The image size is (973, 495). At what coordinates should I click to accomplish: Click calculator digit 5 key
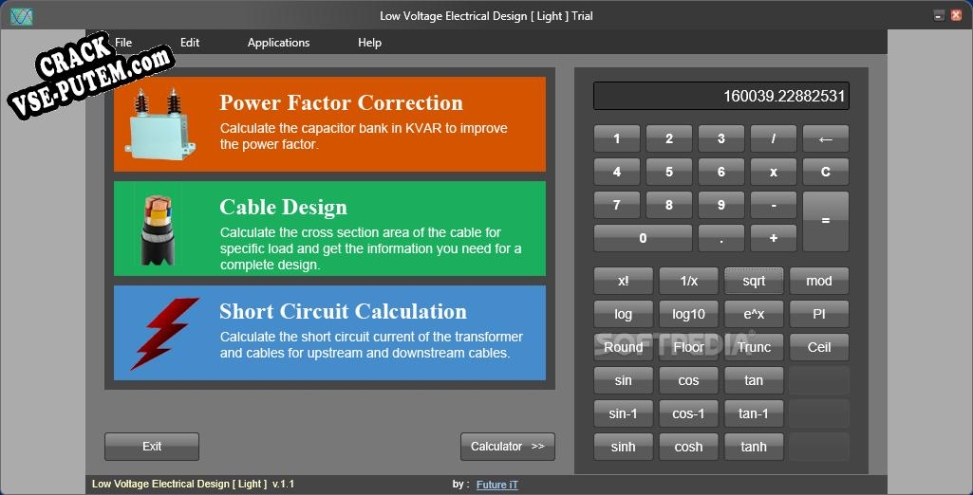(x=669, y=172)
